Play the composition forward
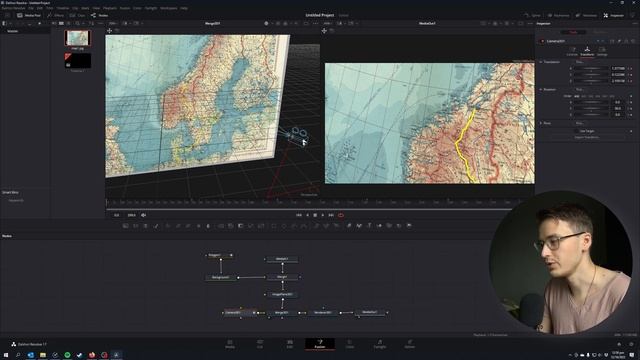This screenshot has width=640, height=360. tap(323, 215)
